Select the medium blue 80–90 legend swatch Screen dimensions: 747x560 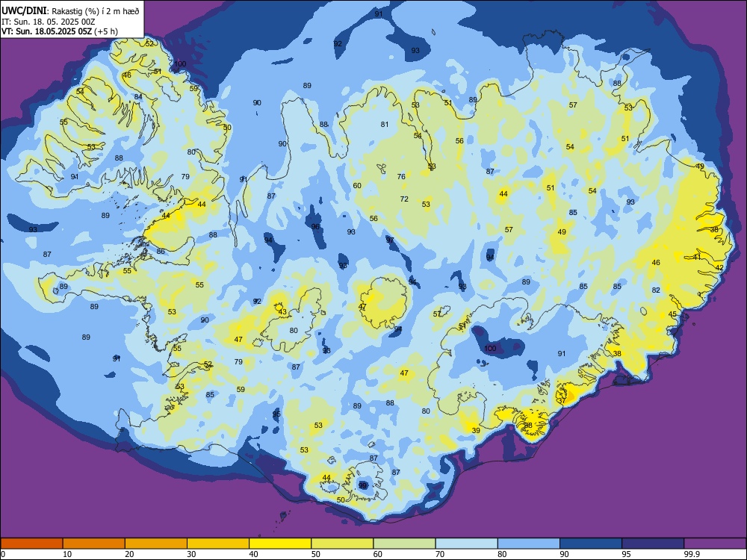(529, 544)
